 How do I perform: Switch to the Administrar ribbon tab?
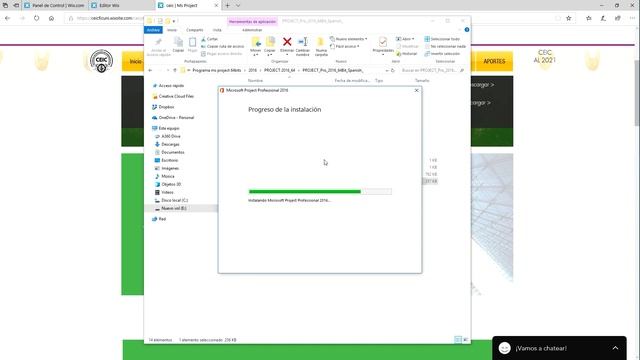click(x=252, y=30)
